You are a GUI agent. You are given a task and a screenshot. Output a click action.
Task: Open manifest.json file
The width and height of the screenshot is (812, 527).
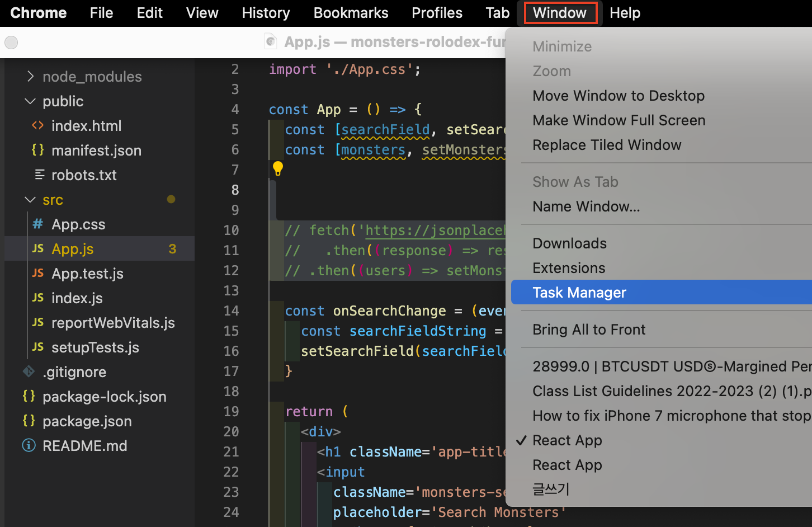click(x=96, y=150)
